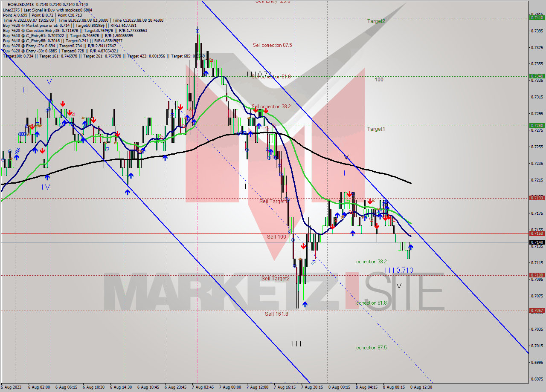The height and width of the screenshot is (392, 546).
Task: Click the 'I I I 0.713' wave label
Action: (399, 270)
